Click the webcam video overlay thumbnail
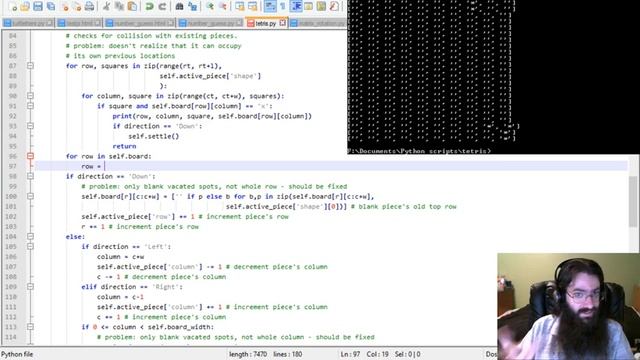The image size is (640, 360). point(569,307)
